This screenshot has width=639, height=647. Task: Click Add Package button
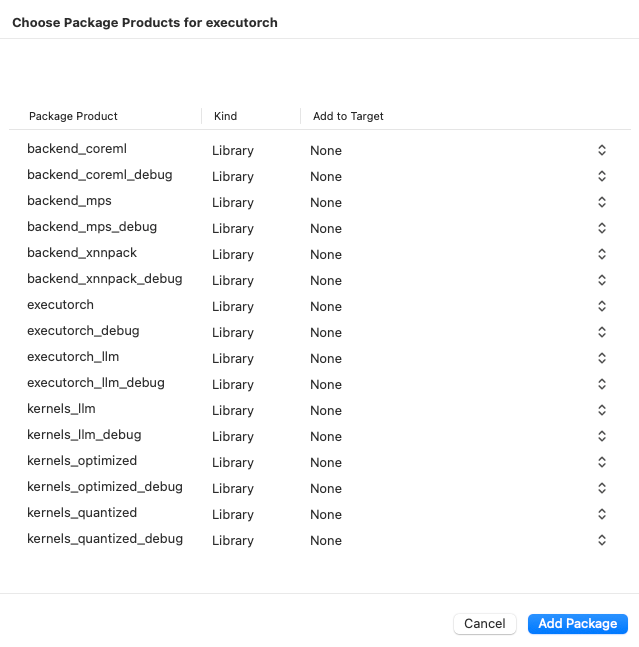click(577, 623)
